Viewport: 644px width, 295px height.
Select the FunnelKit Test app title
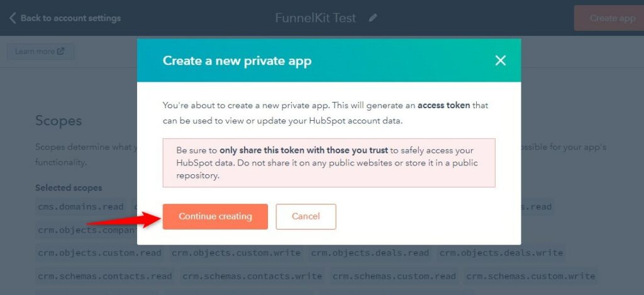(x=316, y=18)
